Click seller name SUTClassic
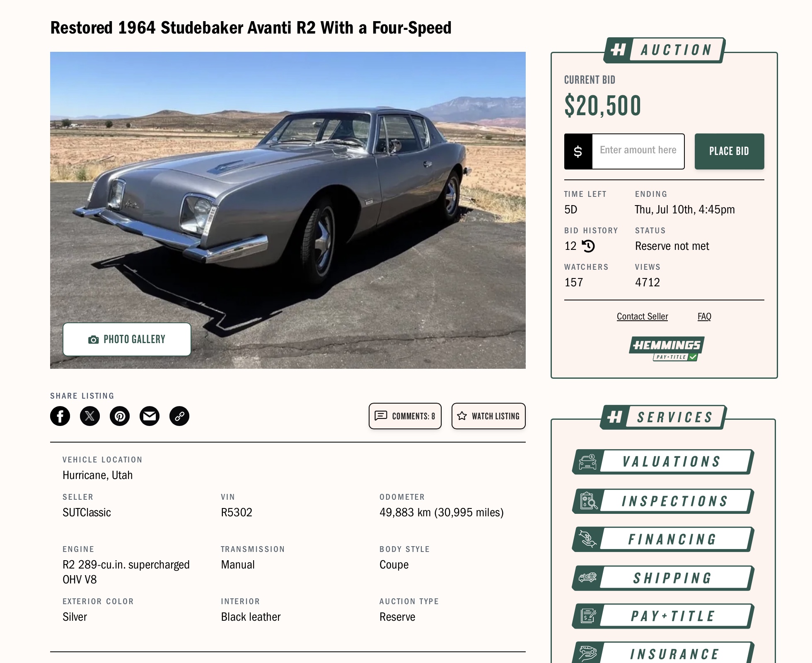 coord(87,513)
